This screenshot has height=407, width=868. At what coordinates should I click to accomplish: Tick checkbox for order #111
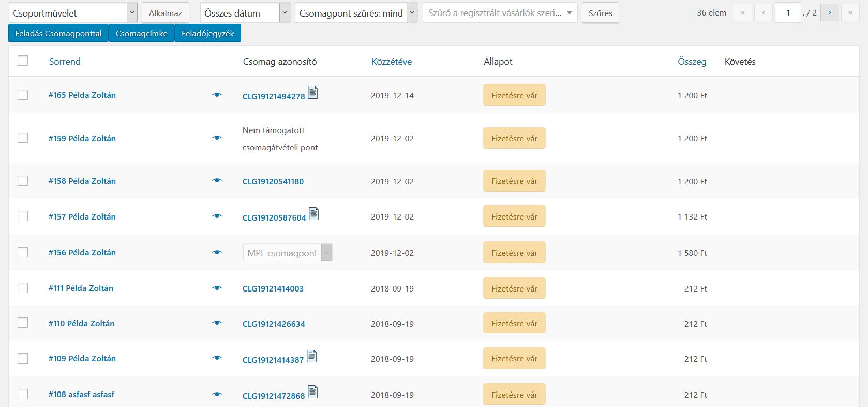coord(23,288)
